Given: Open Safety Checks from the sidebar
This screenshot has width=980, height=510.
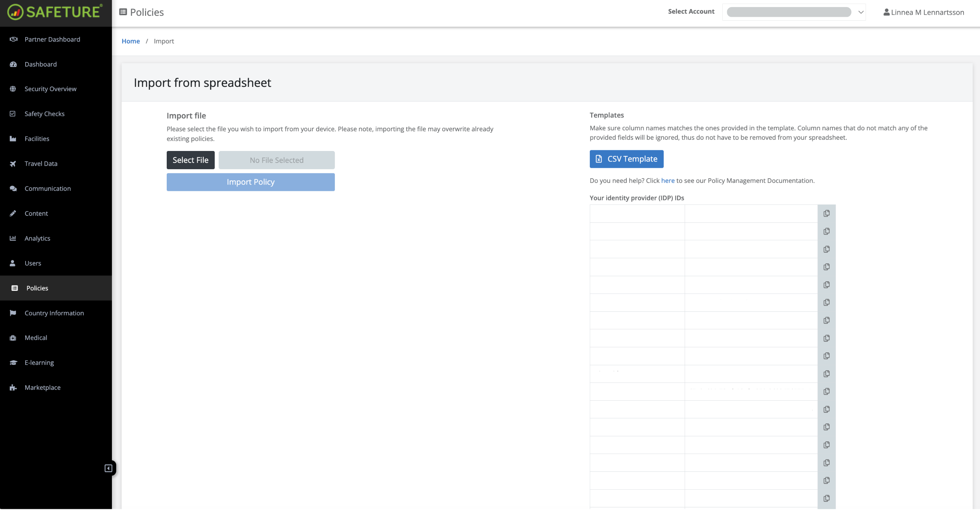Looking at the screenshot, I should [x=44, y=113].
